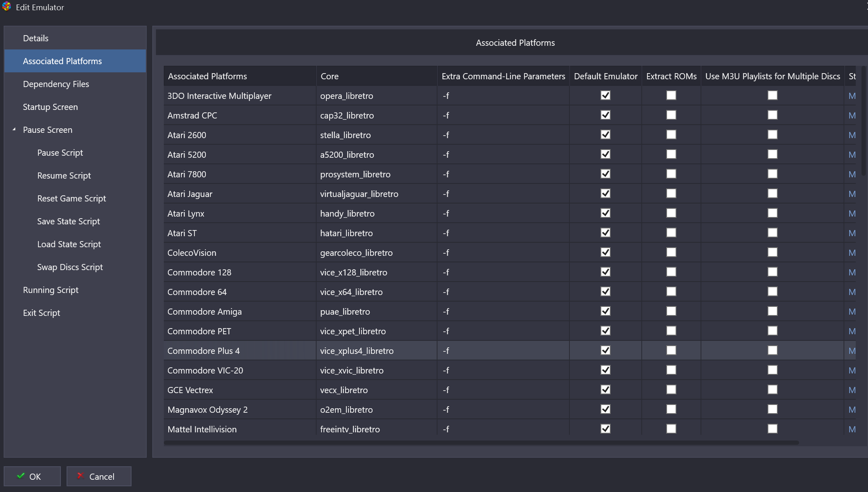Edit the opera_libretro core cell

tap(377, 96)
